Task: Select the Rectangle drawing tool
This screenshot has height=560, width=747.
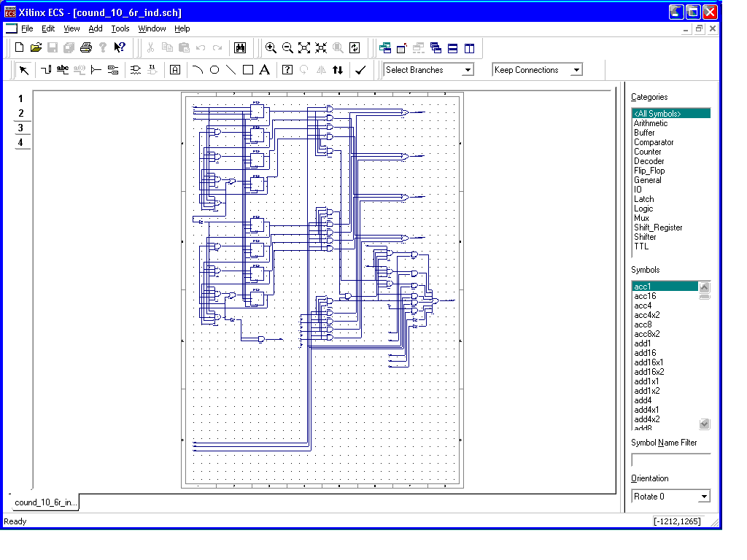Action: [248, 70]
